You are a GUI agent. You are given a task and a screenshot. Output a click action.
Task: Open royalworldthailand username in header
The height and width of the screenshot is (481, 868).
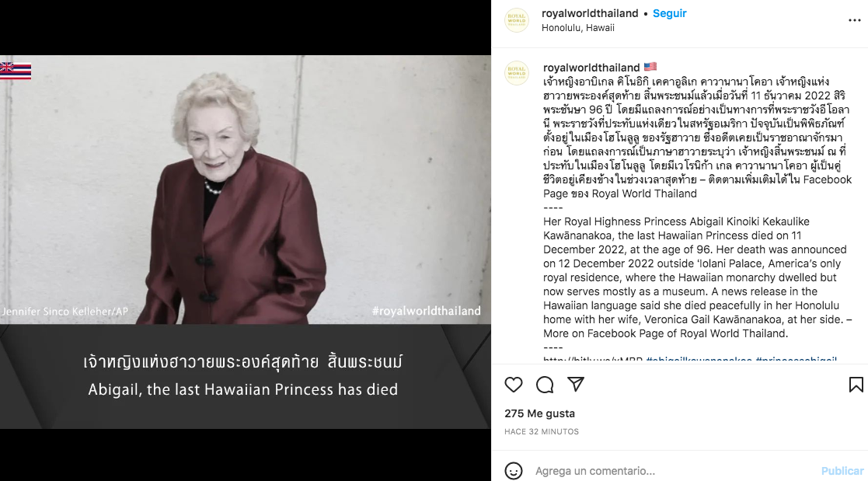(x=590, y=13)
